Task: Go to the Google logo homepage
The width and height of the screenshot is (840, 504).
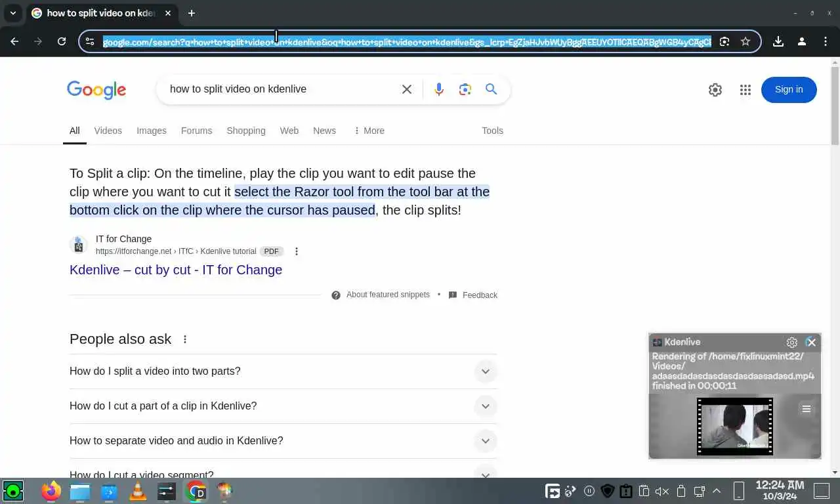Action: (96, 90)
